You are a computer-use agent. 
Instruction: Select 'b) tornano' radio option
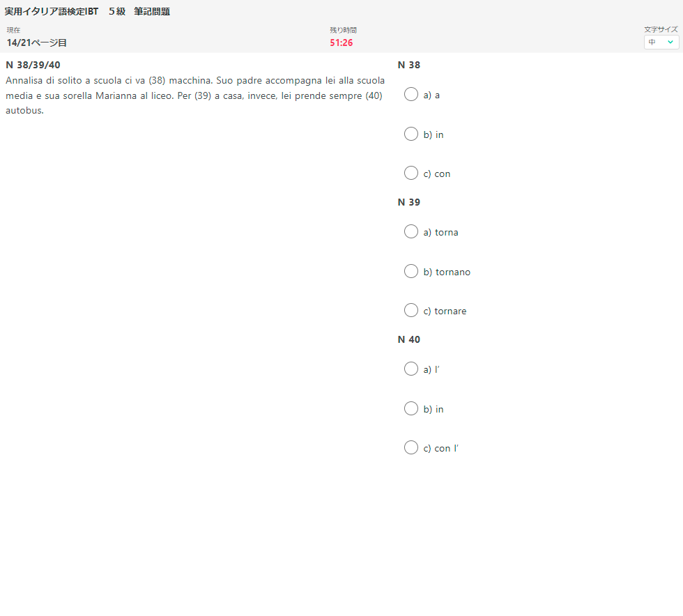click(x=410, y=271)
